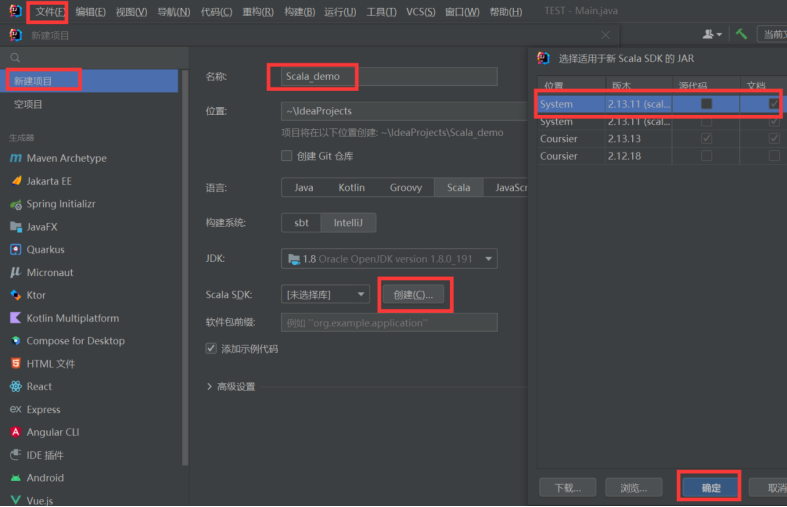
Task: Toggle 源代码 checkbox for Coursier 2.12.18
Action: (x=707, y=156)
